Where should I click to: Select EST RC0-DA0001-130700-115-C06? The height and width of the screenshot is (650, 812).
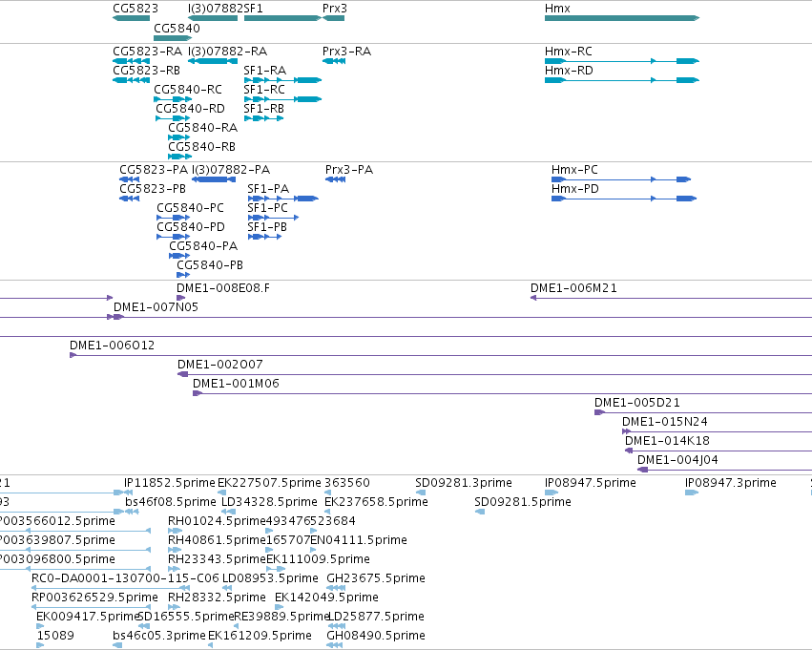(x=111, y=589)
